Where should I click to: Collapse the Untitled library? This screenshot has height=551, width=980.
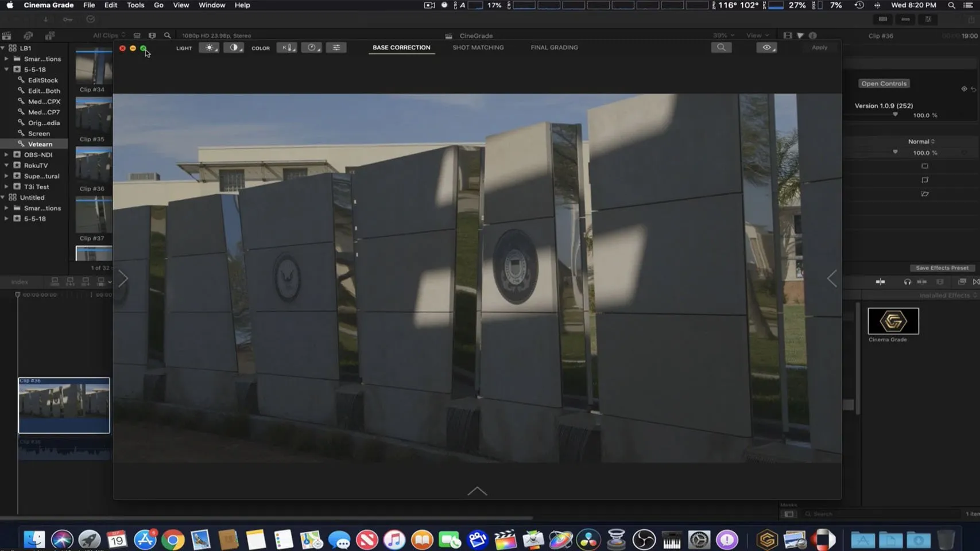click(3, 197)
